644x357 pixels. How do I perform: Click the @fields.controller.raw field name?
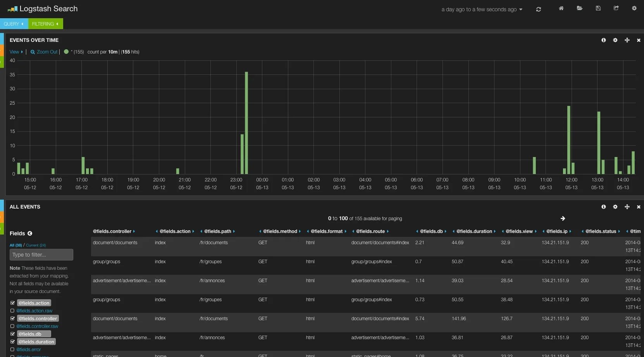37,326
